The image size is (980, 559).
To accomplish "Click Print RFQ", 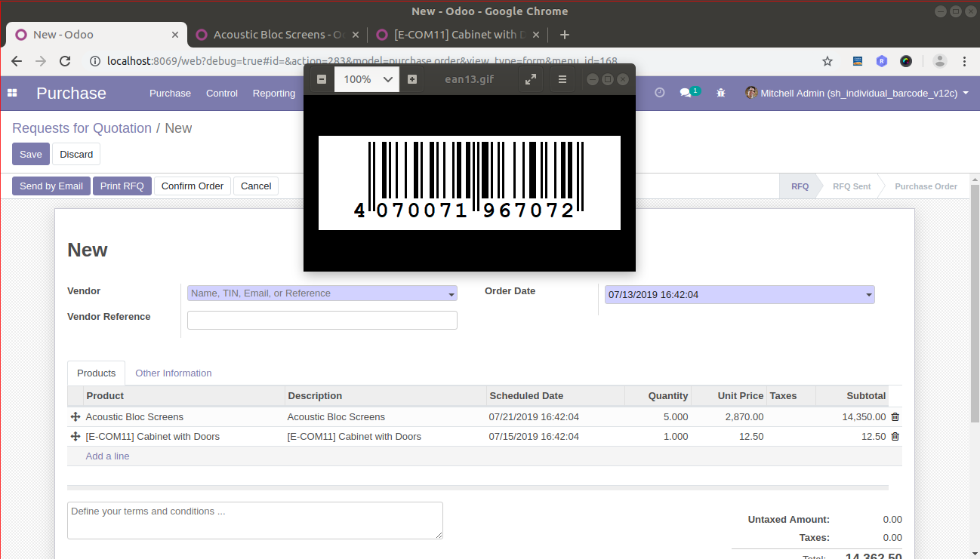I will (x=122, y=186).
